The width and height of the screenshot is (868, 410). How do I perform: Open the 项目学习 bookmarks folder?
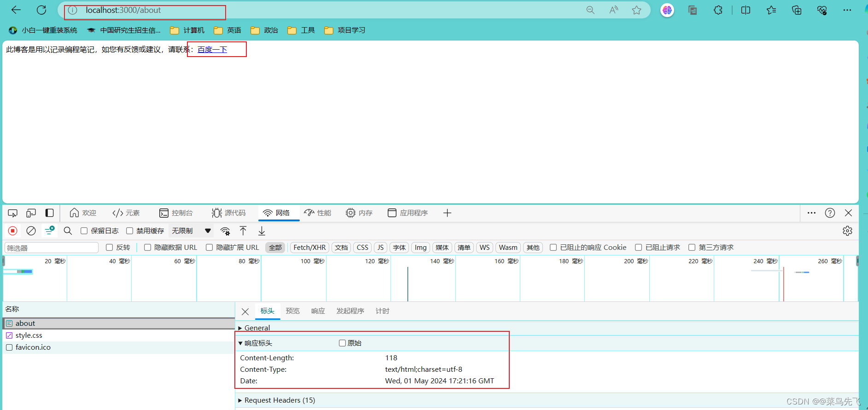345,30
